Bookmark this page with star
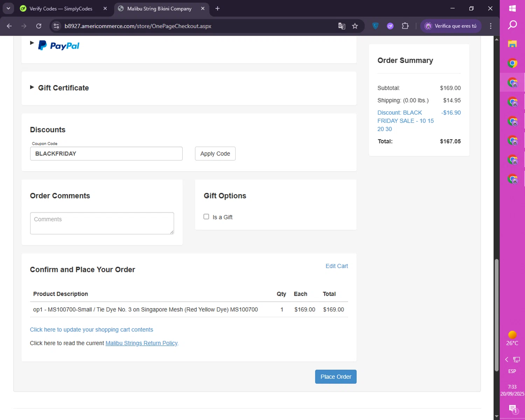The width and height of the screenshot is (525, 420). click(355, 26)
